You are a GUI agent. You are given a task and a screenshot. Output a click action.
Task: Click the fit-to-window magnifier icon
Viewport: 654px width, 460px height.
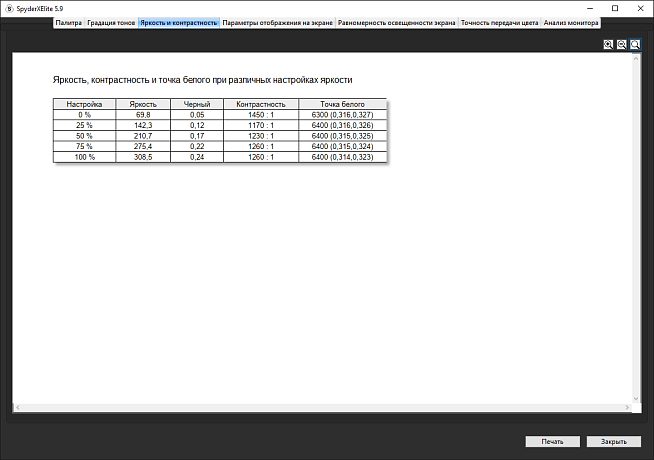[x=635, y=45]
